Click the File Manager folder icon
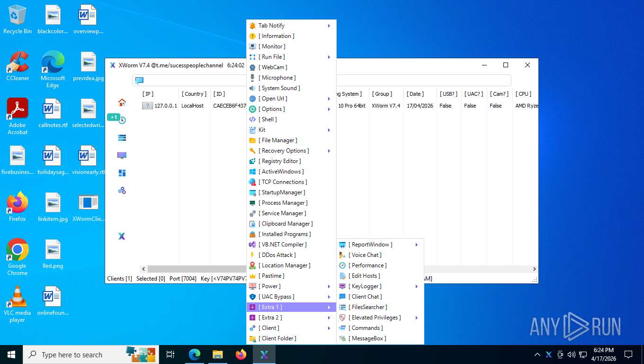 point(252,140)
